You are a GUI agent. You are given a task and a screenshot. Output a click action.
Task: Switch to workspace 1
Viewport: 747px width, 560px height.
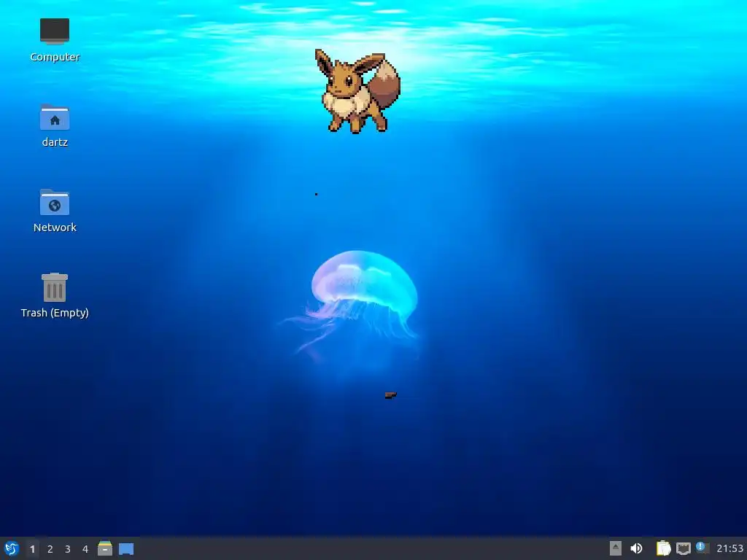32,549
